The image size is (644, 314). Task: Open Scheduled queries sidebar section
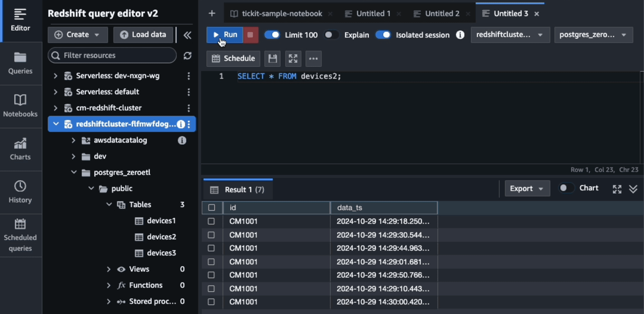20,235
